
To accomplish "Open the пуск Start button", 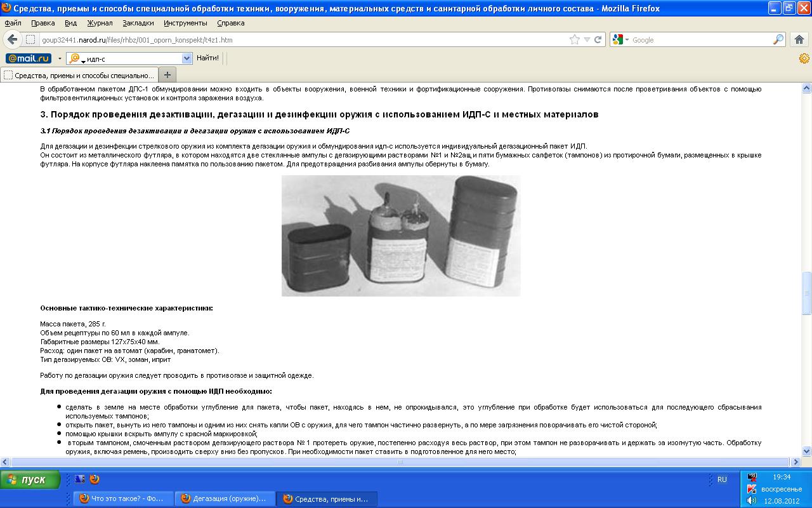I will point(30,479).
